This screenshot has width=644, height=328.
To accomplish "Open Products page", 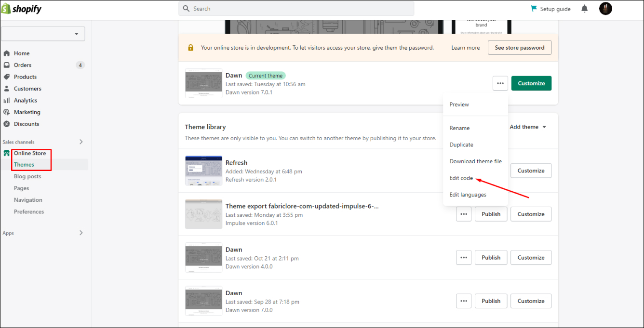I will click(x=25, y=77).
